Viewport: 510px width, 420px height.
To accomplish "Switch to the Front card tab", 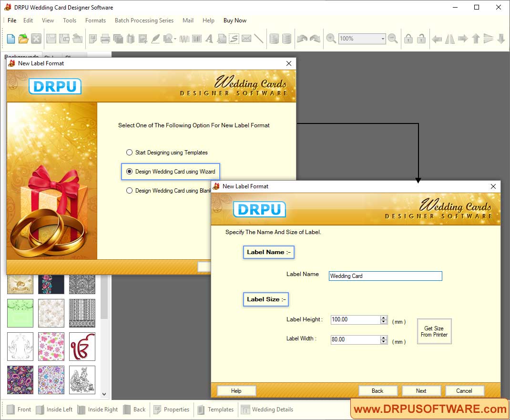I will point(19,409).
